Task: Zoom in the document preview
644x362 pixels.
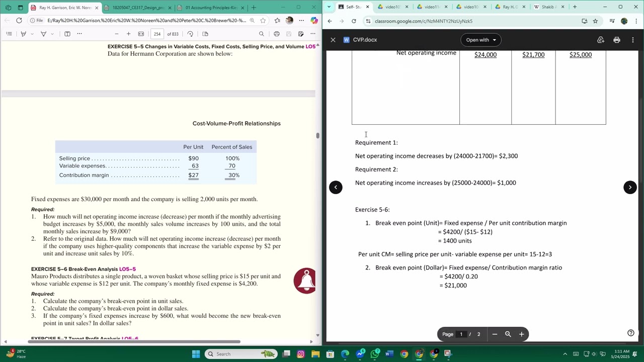Action: 522,334
